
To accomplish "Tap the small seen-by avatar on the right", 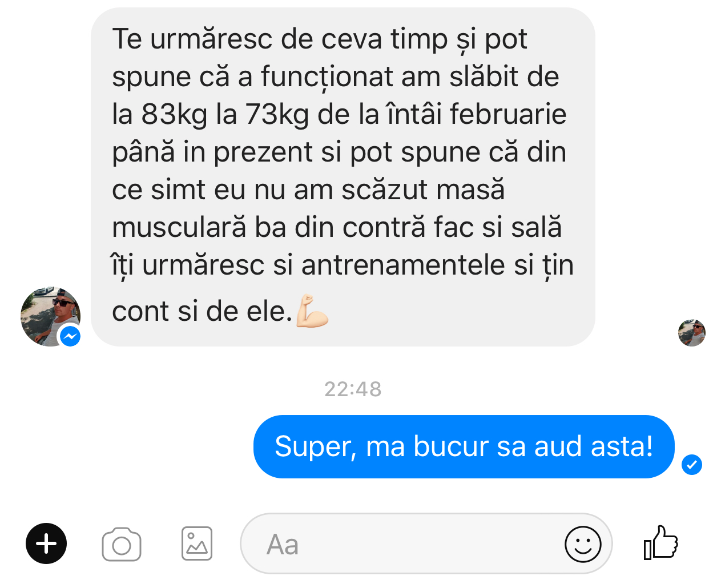I will point(692,333).
